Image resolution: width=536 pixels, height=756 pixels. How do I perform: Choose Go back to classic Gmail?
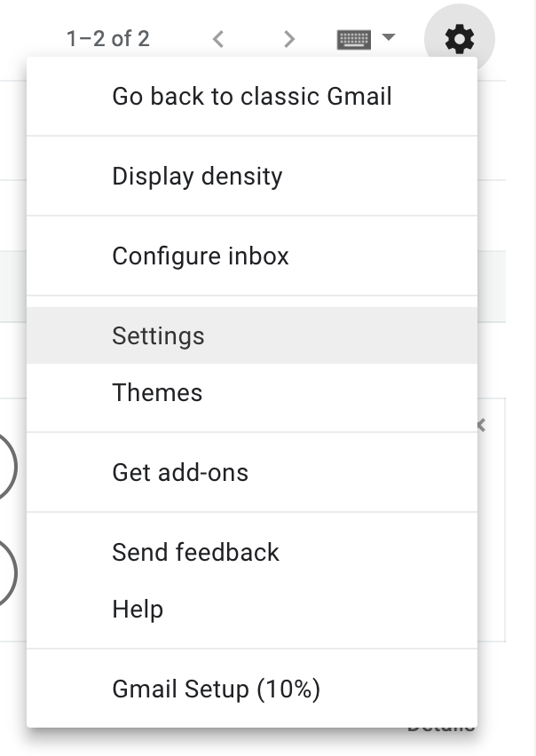(x=252, y=96)
